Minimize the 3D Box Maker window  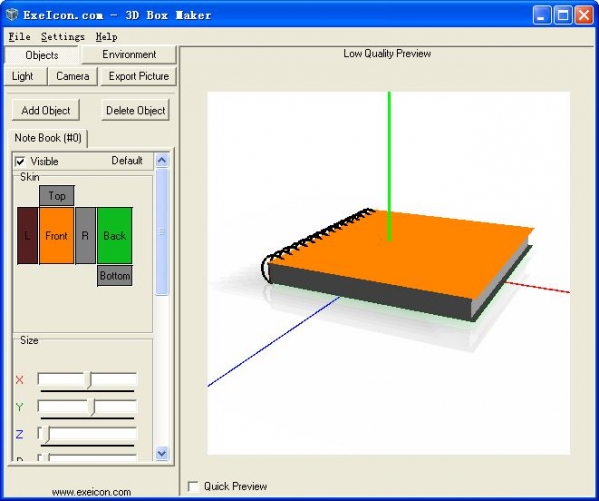click(x=542, y=15)
